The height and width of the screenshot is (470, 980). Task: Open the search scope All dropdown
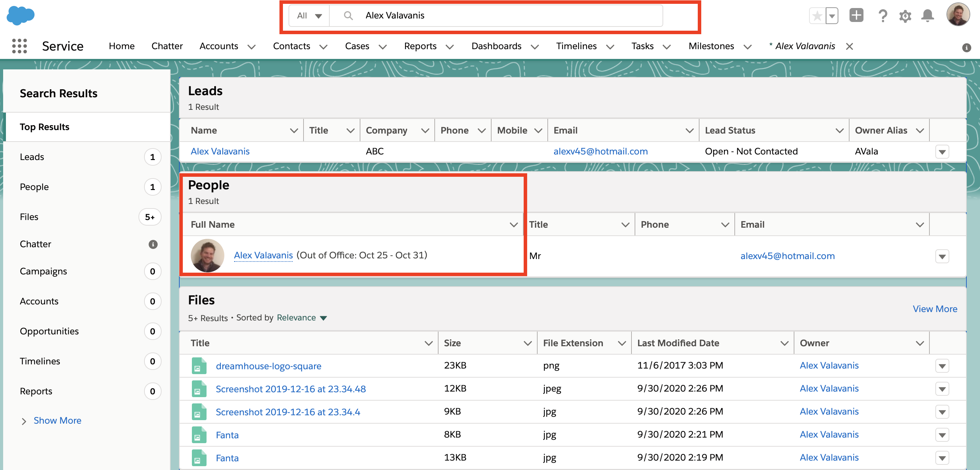[309, 16]
